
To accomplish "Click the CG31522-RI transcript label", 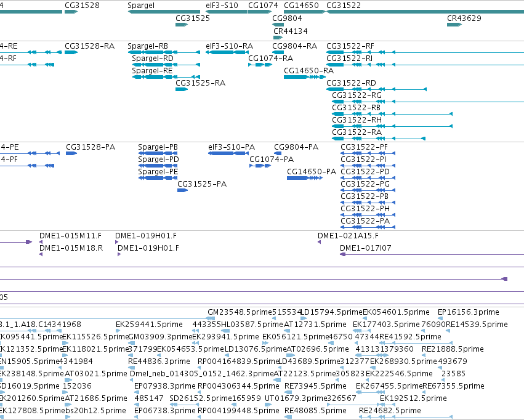I will pyautogui.click(x=349, y=59).
